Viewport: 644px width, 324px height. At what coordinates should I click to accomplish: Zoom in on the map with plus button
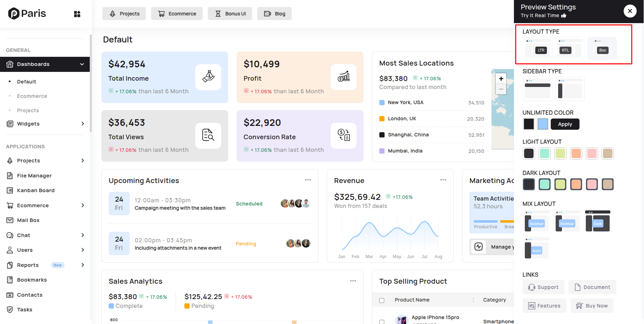tap(501, 79)
